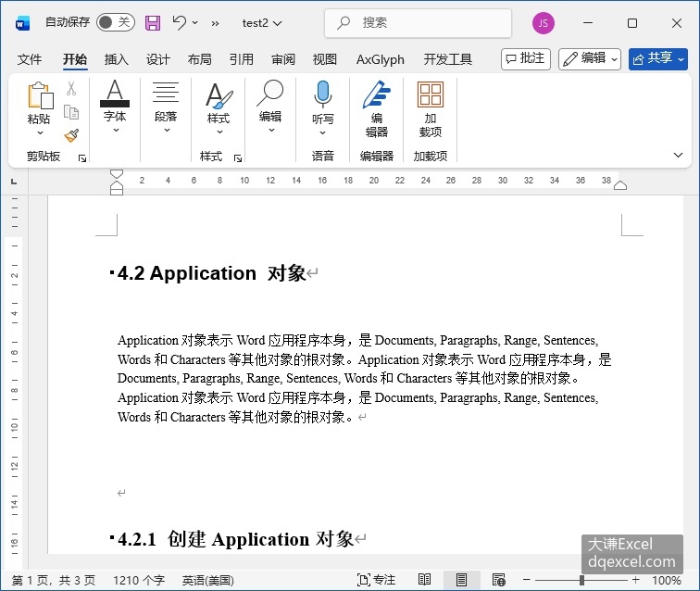This screenshot has height=591, width=700.
Task: Click the 共享 share button
Action: pyautogui.click(x=657, y=59)
